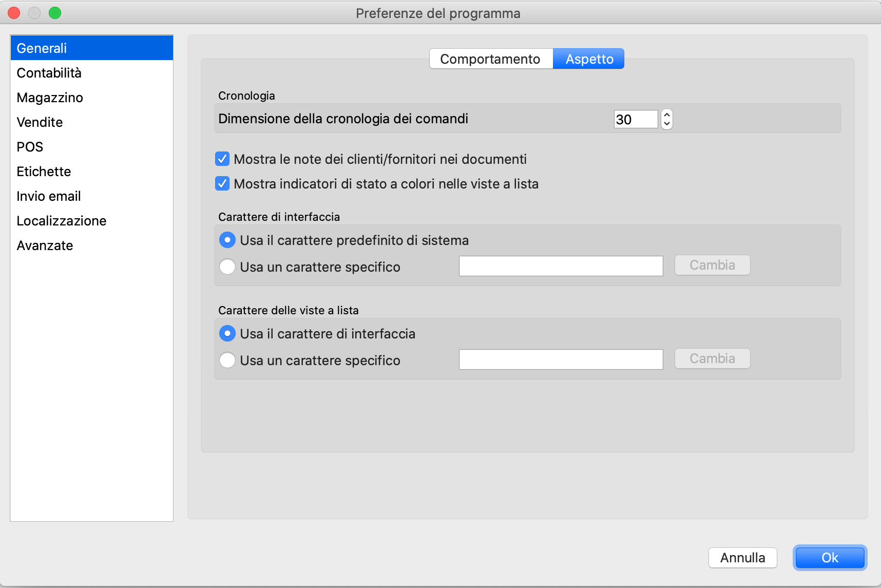
Task: Select Avanzate in the sidebar
Action: point(45,245)
